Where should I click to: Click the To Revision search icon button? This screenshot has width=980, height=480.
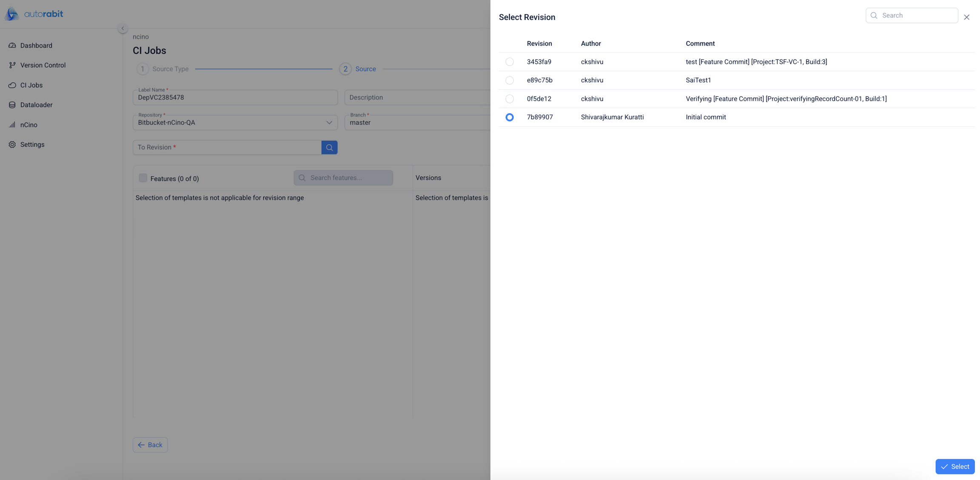(329, 147)
